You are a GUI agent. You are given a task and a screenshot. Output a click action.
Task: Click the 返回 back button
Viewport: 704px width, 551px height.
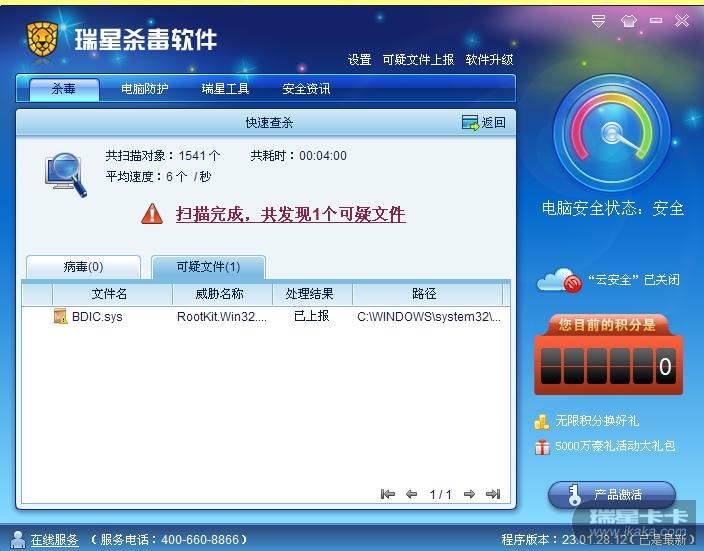click(484, 123)
